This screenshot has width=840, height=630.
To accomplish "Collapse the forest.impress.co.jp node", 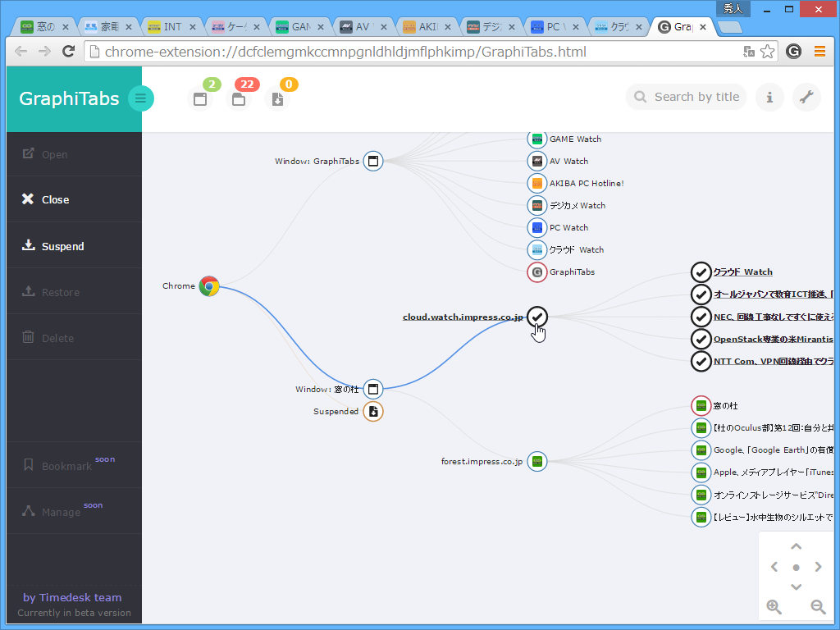I will 537,461.
